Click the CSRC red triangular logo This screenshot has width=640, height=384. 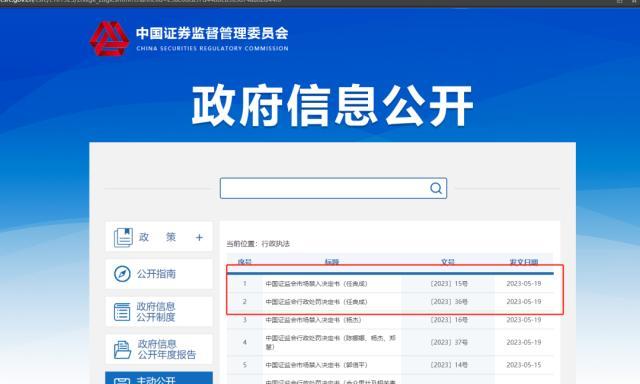(109, 38)
